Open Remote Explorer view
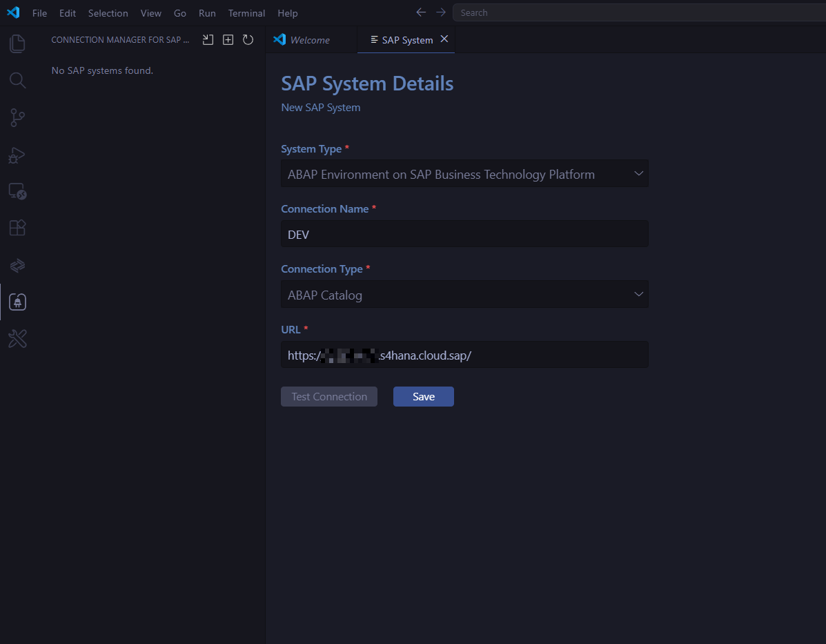 [x=17, y=191]
